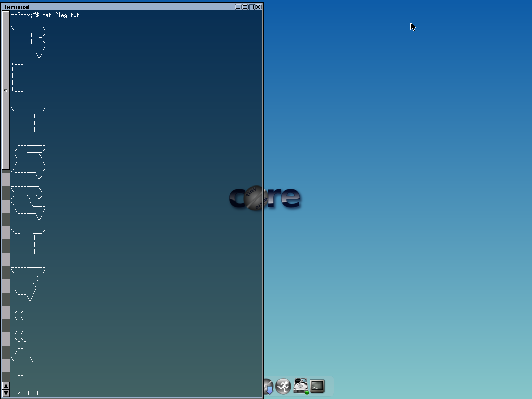Minimize the Terminal window

pyautogui.click(x=238, y=7)
